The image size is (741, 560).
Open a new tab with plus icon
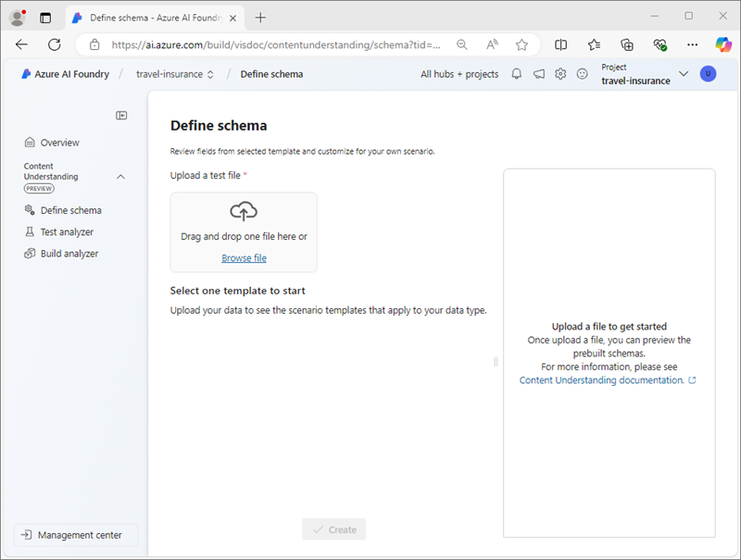coord(260,18)
